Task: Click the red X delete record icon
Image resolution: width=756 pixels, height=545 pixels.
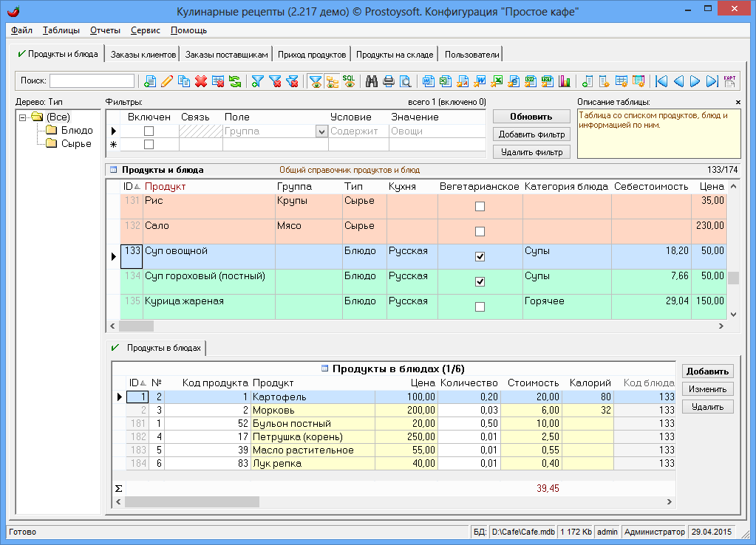Action: pyautogui.click(x=200, y=81)
